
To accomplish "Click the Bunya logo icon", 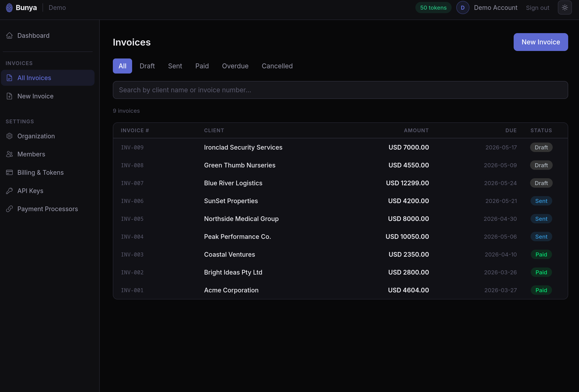I will point(9,8).
